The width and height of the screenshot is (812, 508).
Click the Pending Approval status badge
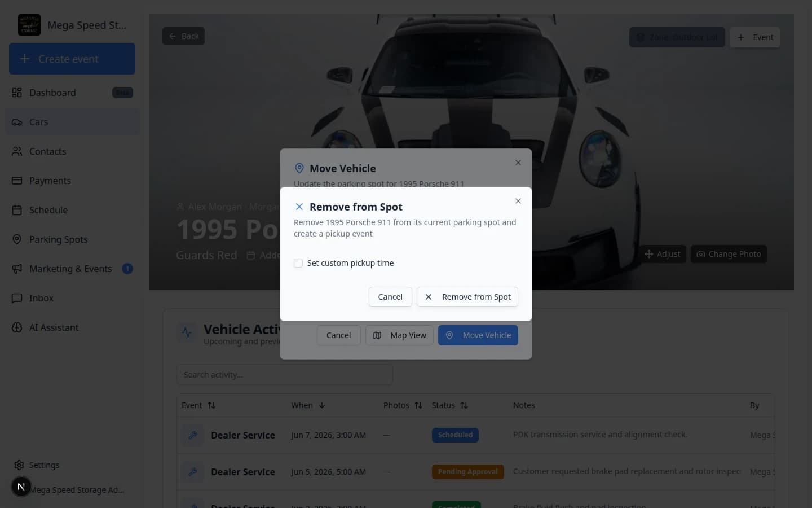(x=467, y=472)
